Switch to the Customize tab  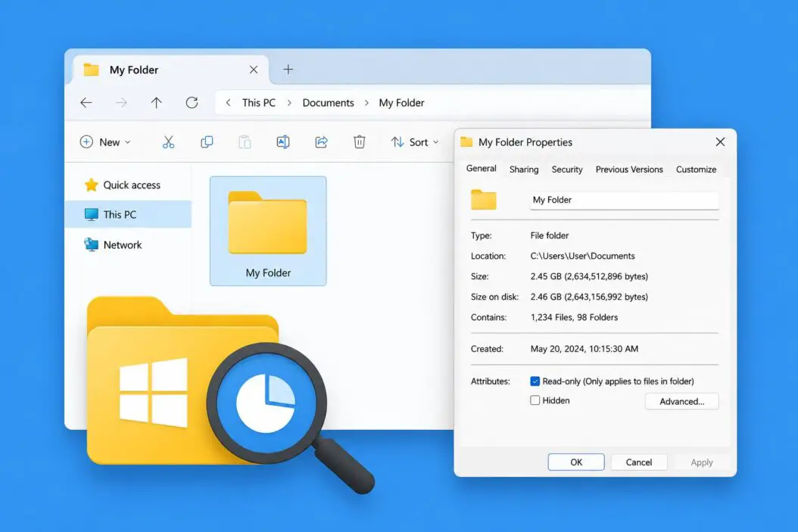point(696,170)
